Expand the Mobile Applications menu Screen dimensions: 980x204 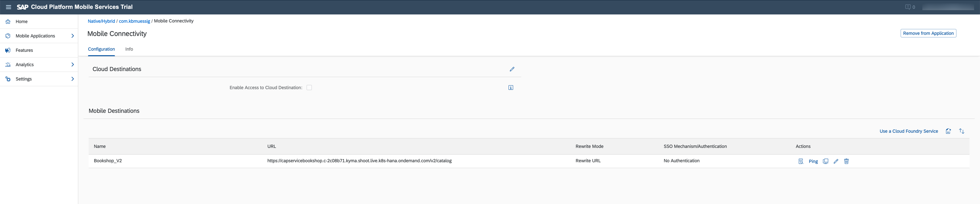pos(72,36)
